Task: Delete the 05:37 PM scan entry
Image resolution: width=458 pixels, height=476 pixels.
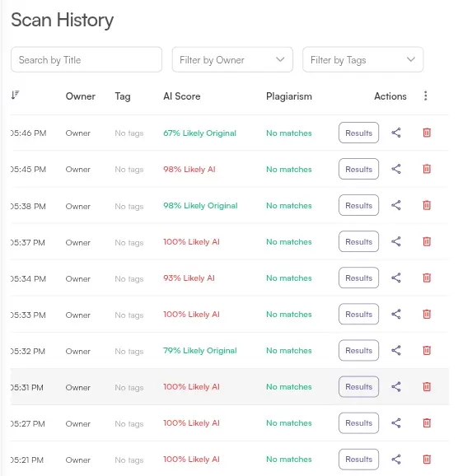Action: point(427,241)
